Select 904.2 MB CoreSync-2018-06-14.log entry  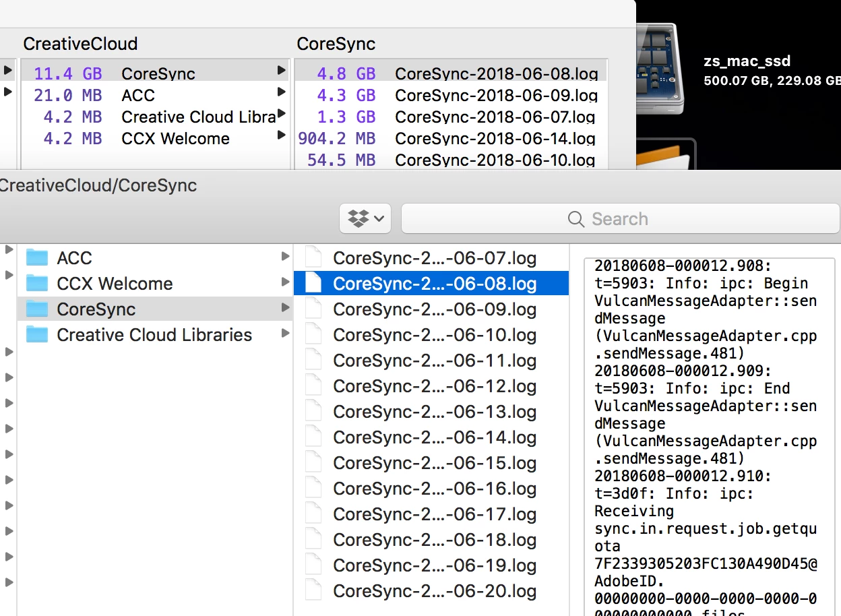tap(450, 138)
